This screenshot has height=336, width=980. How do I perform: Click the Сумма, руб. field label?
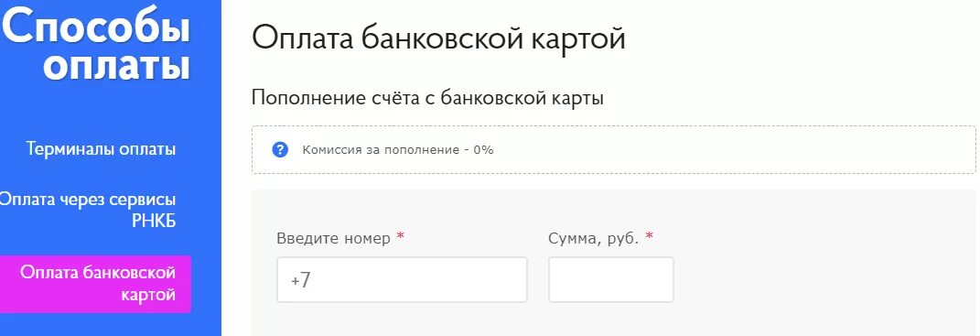(594, 238)
